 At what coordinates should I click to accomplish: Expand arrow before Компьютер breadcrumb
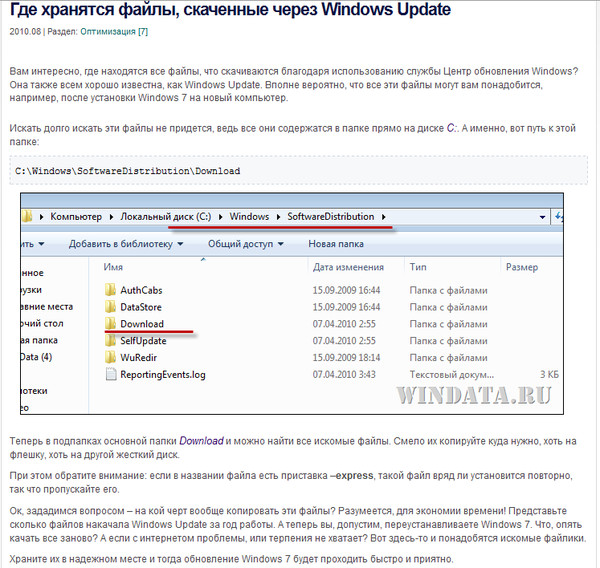coord(41,217)
